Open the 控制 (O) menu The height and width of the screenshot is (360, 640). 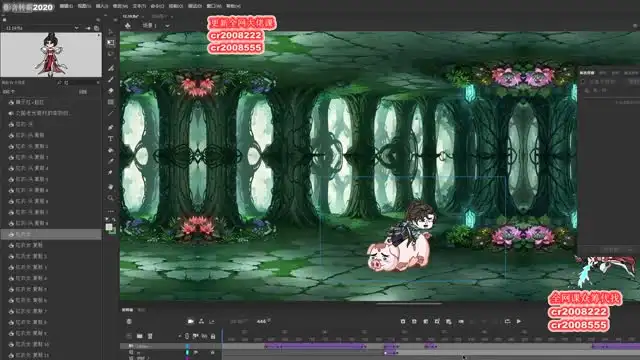pyautogui.click(x=176, y=6)
